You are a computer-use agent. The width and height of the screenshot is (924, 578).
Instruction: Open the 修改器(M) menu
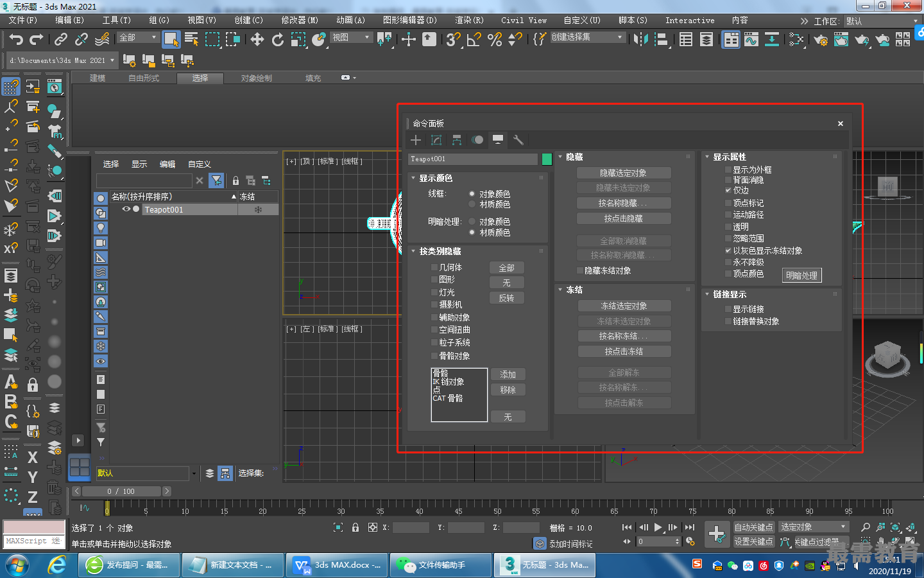(300, 21)
